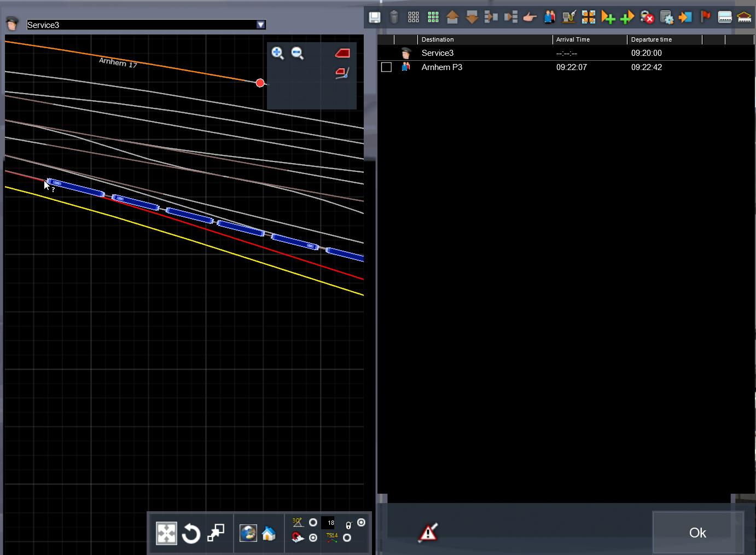This screenshot has height=555, width=756.
Task: Click the Service3 selection field
Action: pyautogui.click(x=146, y=25)
